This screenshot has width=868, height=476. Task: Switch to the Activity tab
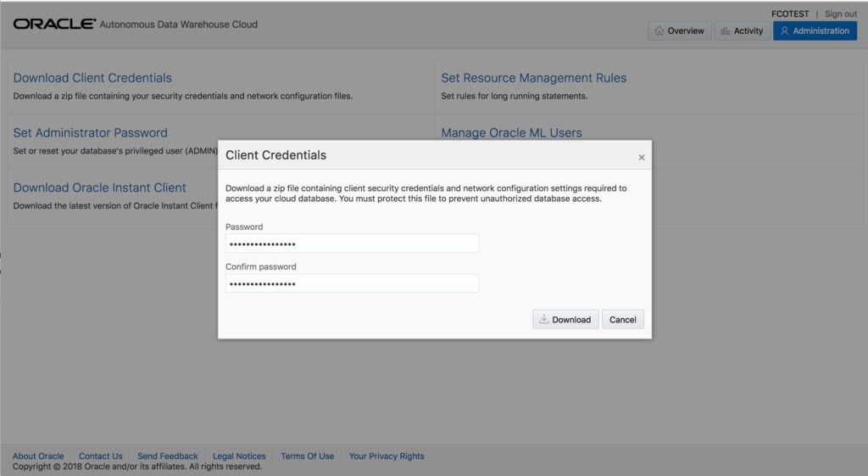[741, 31]
